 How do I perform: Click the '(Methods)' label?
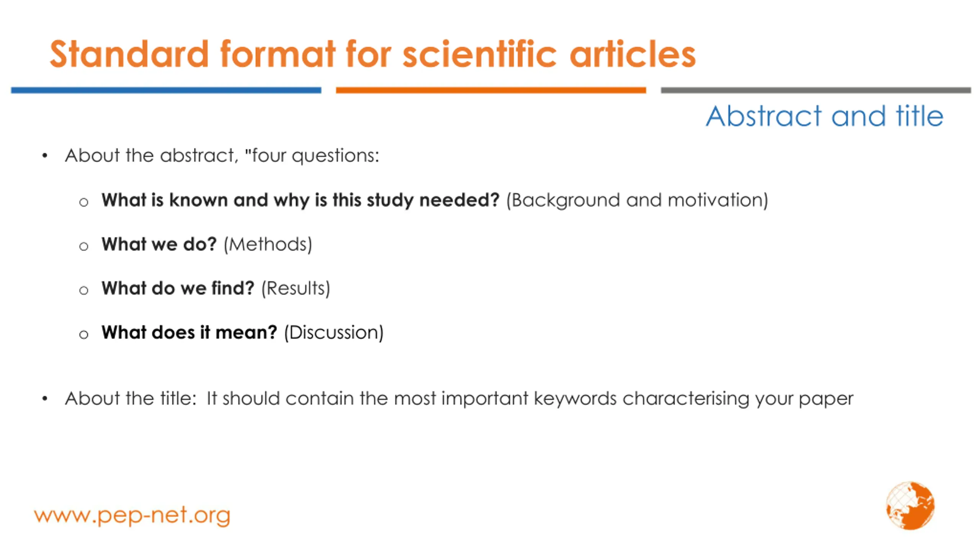click(268, 245)
